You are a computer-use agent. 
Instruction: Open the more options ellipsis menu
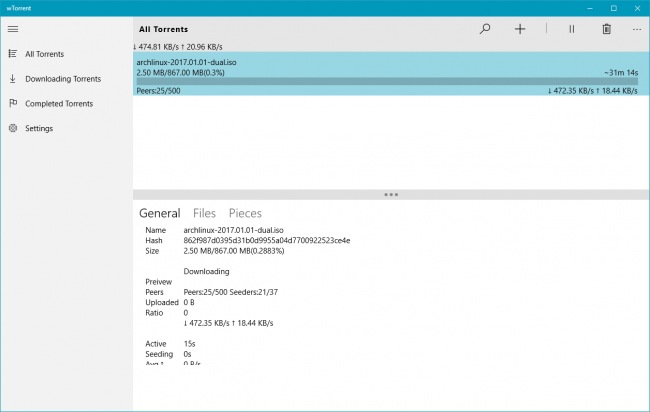tap(637, 29)
